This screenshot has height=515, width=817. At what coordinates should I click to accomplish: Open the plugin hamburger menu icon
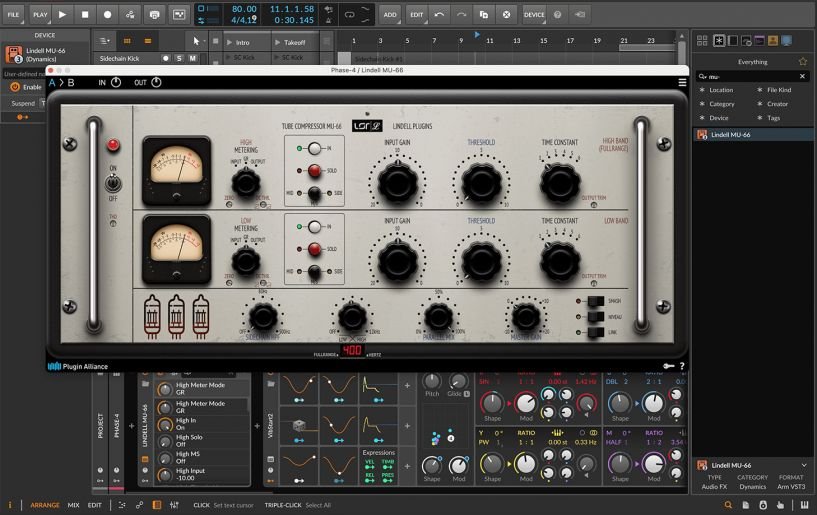pos(682,83)
